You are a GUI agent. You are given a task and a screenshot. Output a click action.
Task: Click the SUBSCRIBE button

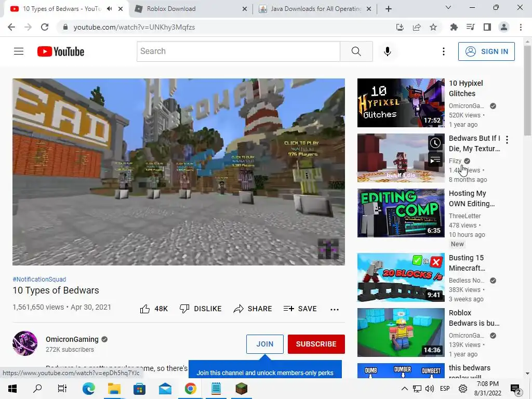[x=316, y=344]
